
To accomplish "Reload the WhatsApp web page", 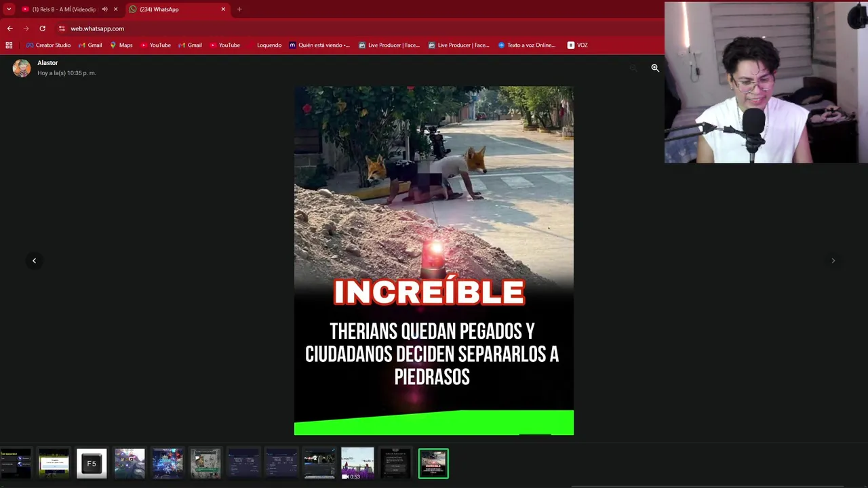I will (x=42, y=28).
